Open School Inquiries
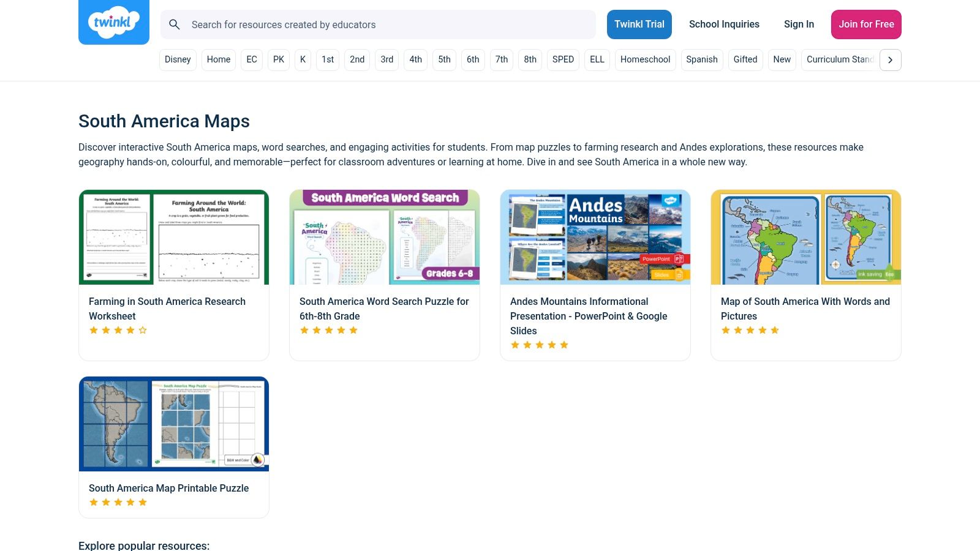 click(724, 24)
